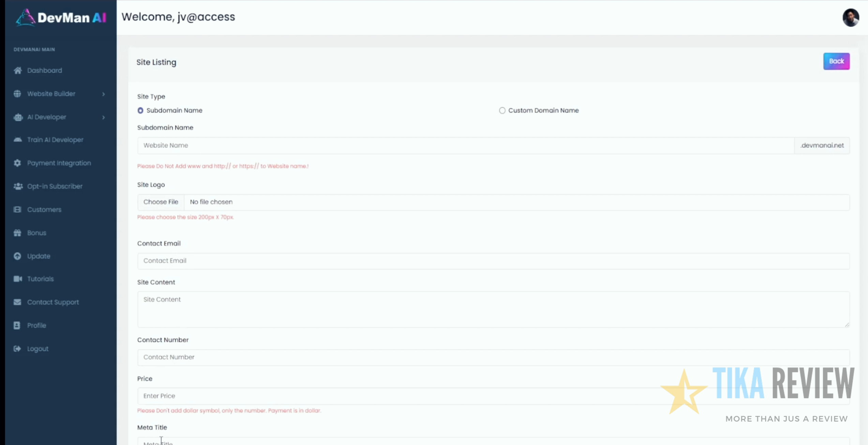Click the Dashboard home icon
The image size is (868, 445).
pyautogui.click(x=18, y=70)
